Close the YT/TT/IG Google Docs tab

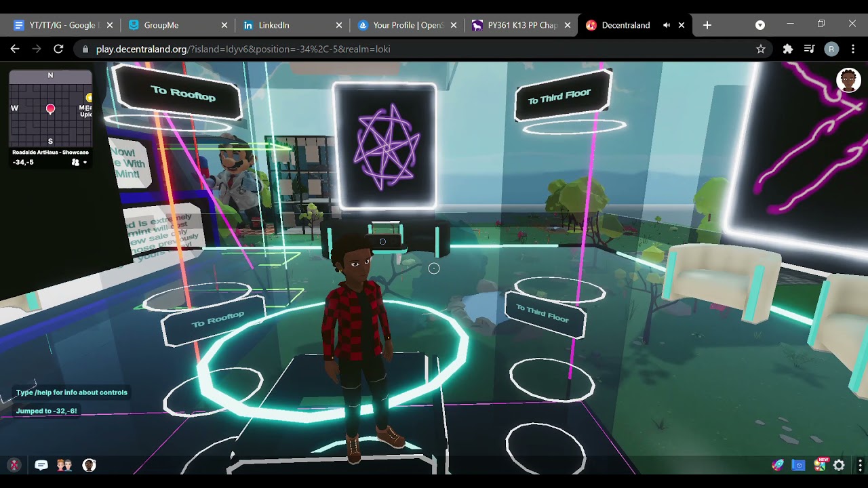(110, 25)
